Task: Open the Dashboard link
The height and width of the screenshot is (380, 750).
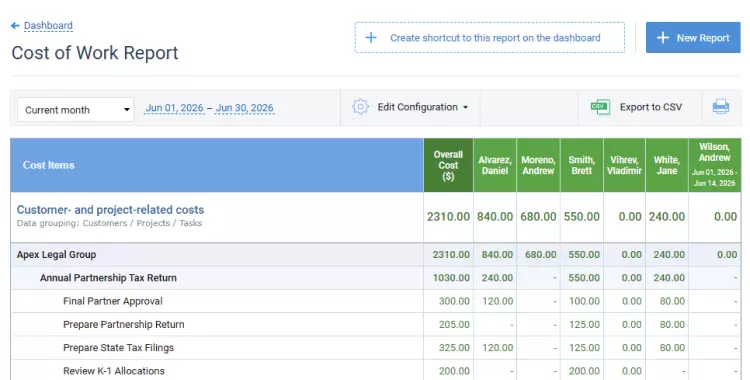Action: pyautogui.click(x=48, y=26)
